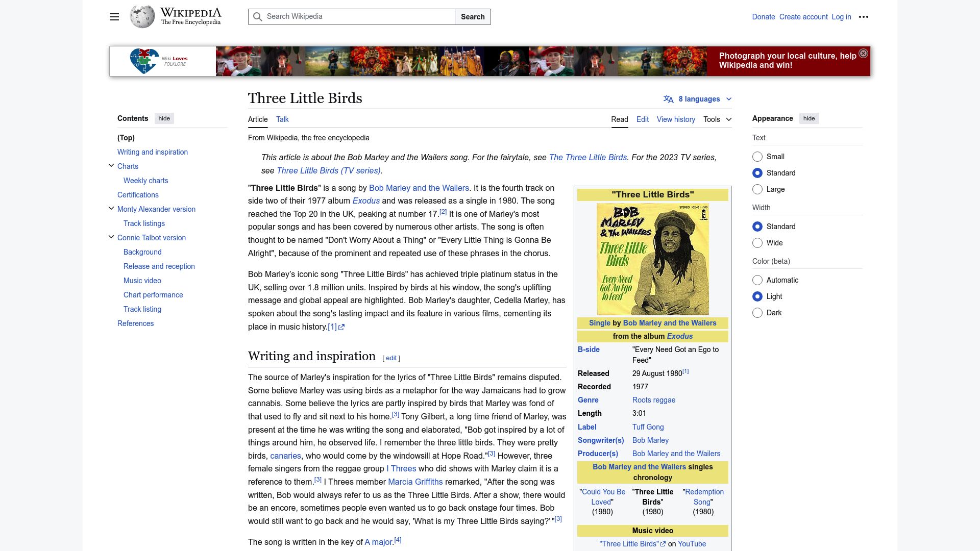This screenshot has width=980, height=551.
Task: Click the Search button
Action: [x=473, y=17]
